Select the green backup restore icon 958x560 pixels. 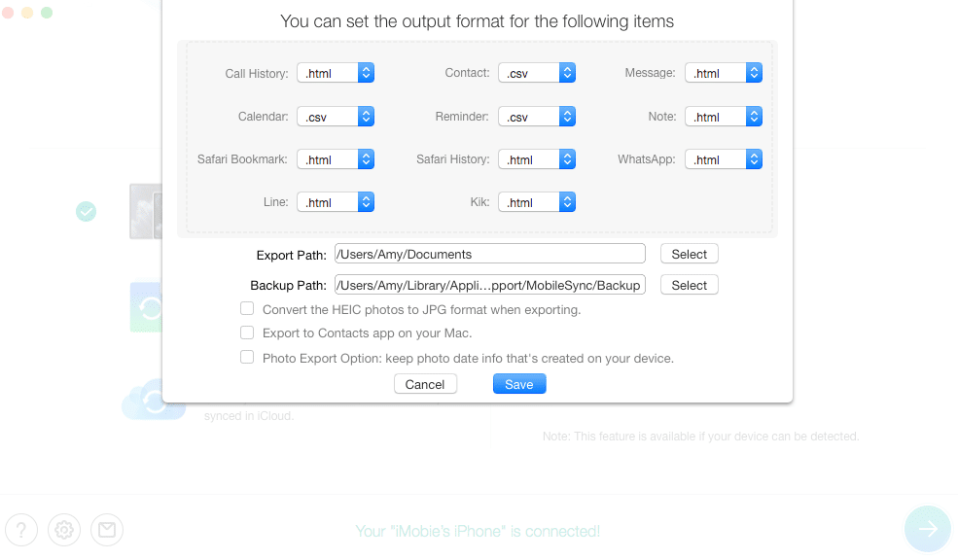click(x=146, y=307)
